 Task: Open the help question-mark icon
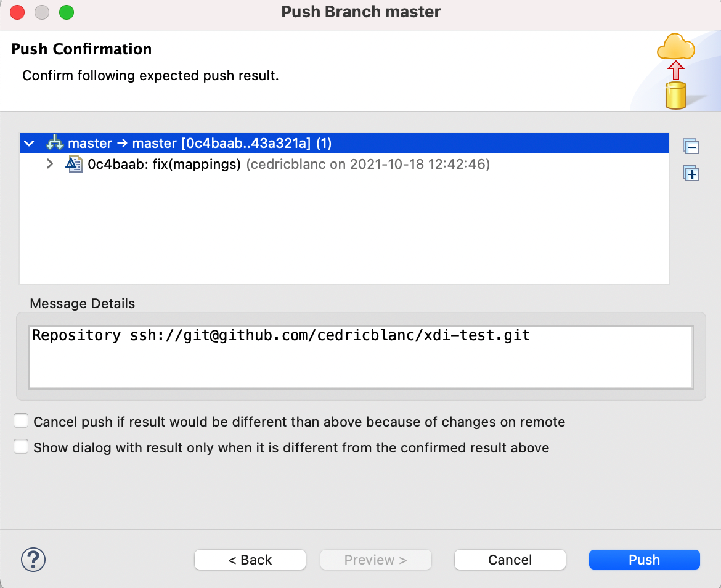[33, 560]
